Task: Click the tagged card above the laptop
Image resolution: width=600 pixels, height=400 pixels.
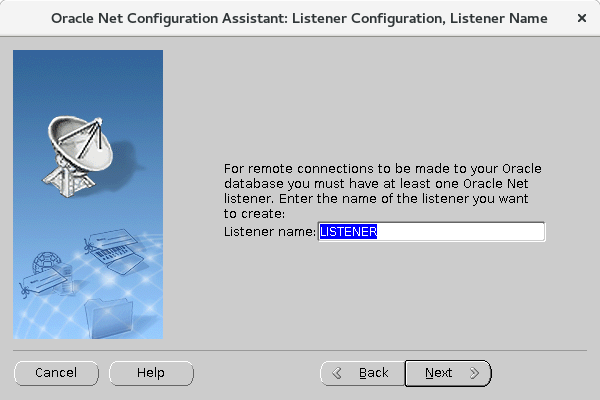Action: point(110,240)
